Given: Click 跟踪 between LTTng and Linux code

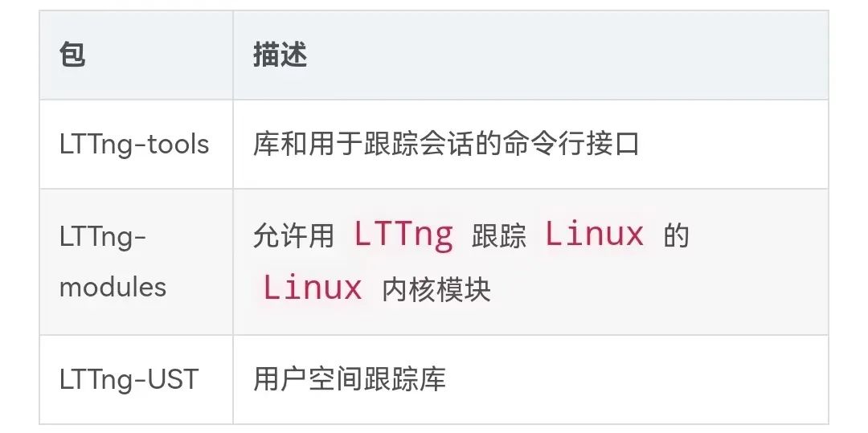Looking at the screenshot, I should tap(499, 237).
